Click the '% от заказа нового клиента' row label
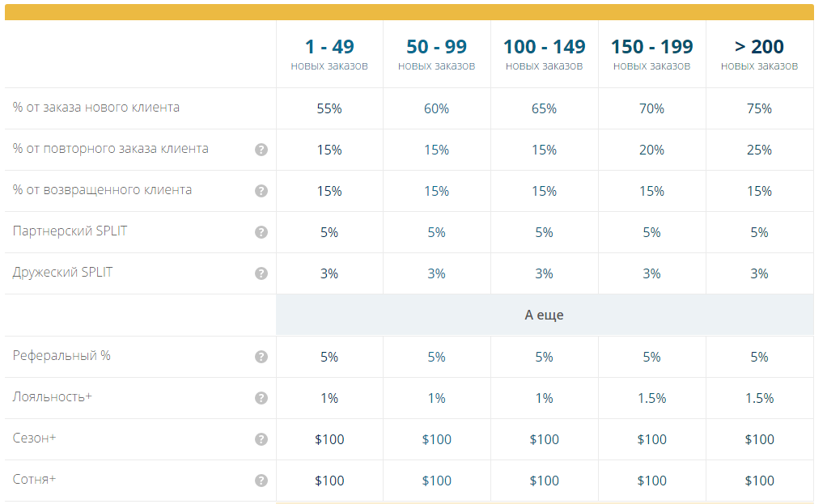Screen dimensions: 827x504 (96, 108)
